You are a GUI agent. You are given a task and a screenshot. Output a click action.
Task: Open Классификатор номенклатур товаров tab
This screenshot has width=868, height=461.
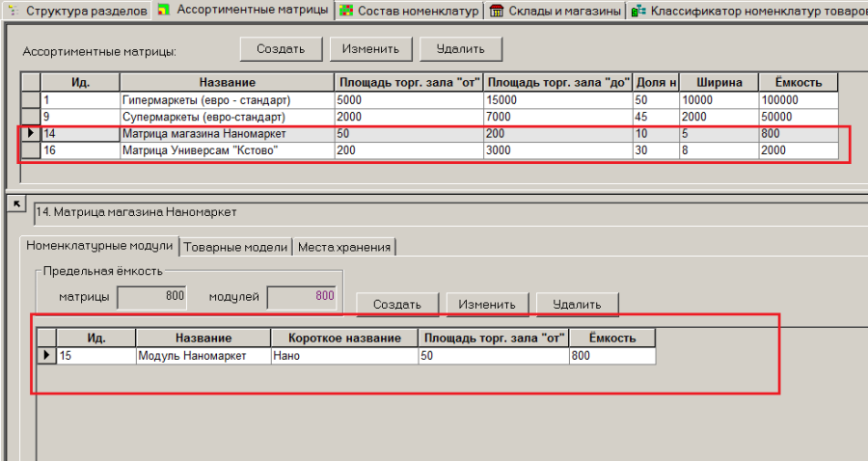pyautogui.click(x=747, y=11)
